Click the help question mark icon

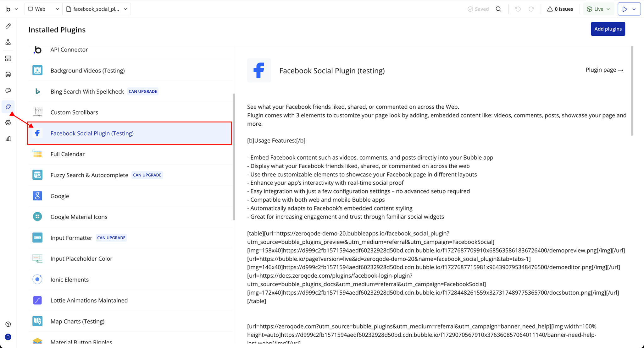(8, 324)
